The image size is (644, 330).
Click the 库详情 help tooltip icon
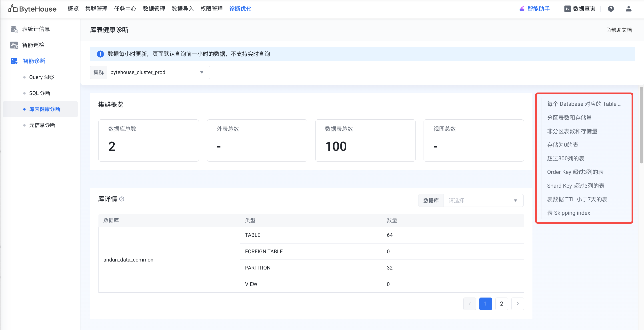[122, 199]
